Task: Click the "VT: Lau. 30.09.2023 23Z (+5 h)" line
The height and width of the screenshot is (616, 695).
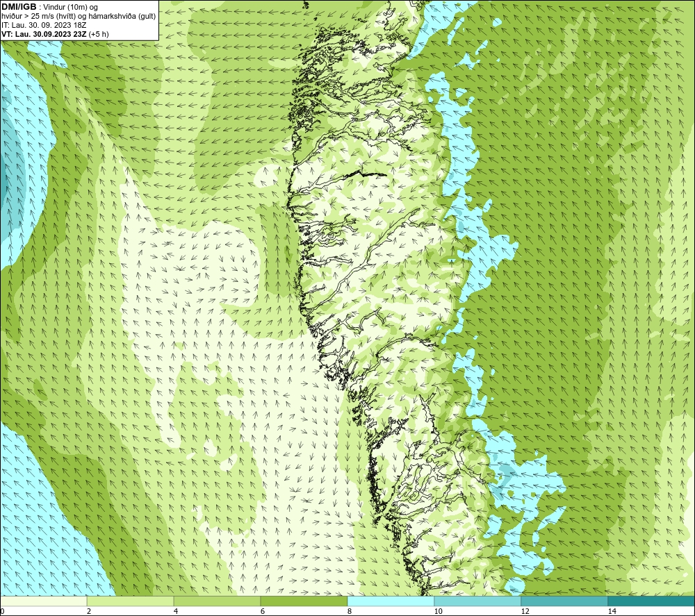Action: 55,34
